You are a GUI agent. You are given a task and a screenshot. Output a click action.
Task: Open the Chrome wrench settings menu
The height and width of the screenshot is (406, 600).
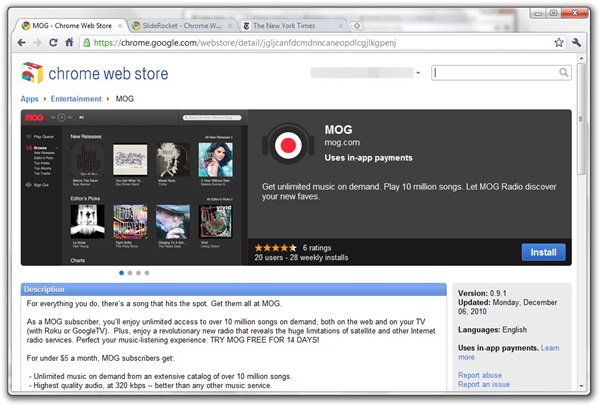(x=576, y=42)
